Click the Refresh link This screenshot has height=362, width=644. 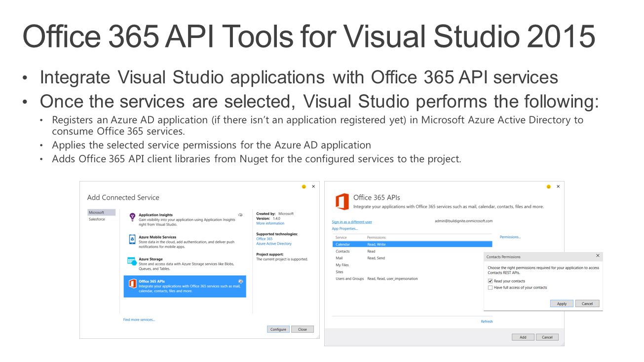[x=487, y=322]
